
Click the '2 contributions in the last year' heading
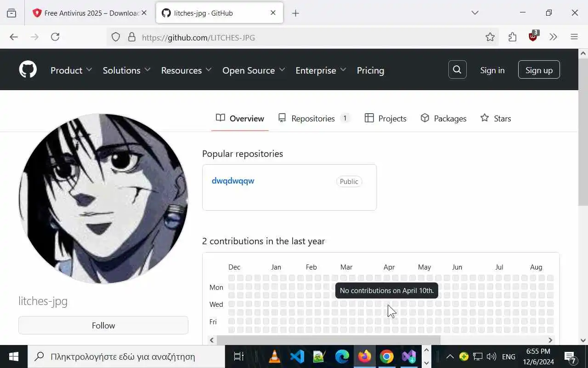[264, 241]
